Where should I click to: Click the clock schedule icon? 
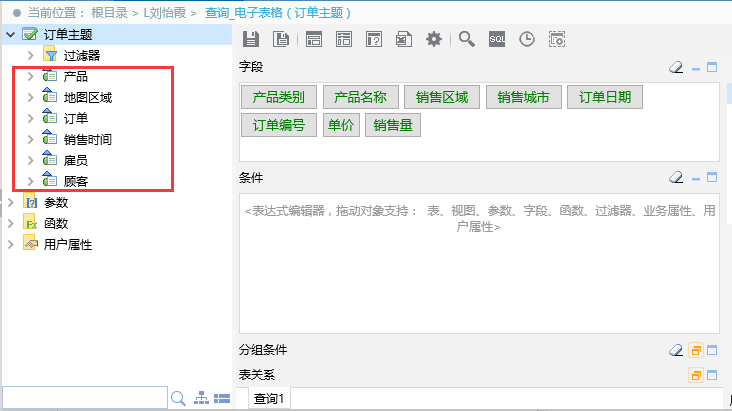coord(527,39)
